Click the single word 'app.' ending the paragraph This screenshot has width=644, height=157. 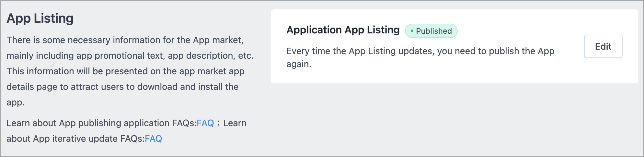pyautogui.click(x=16, y=103)
